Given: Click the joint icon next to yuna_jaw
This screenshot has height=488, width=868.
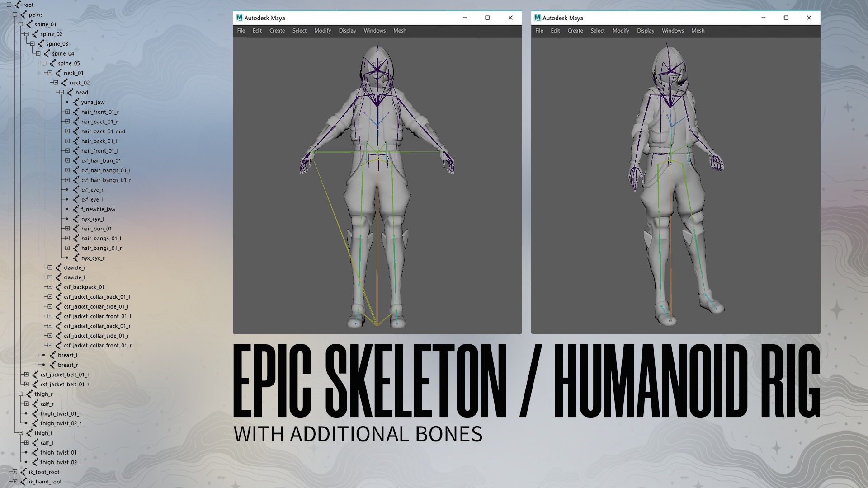Looking at the screenshot, I should [x=76, y=103].
